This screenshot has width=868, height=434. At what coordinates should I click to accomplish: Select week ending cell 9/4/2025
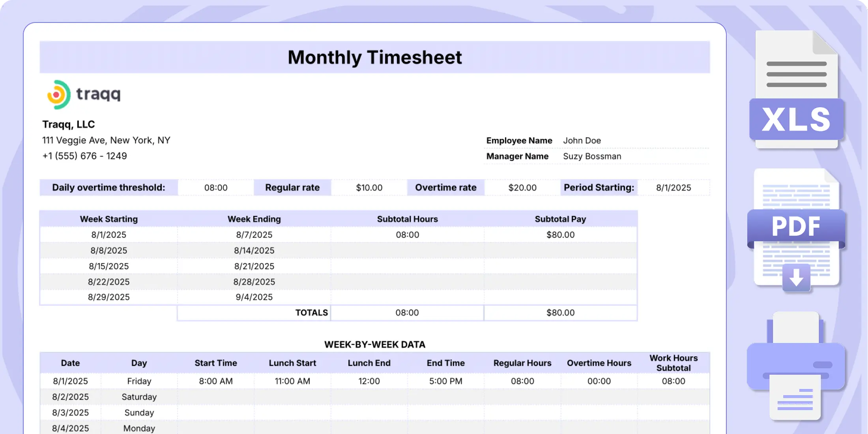[x=254, y=297]
